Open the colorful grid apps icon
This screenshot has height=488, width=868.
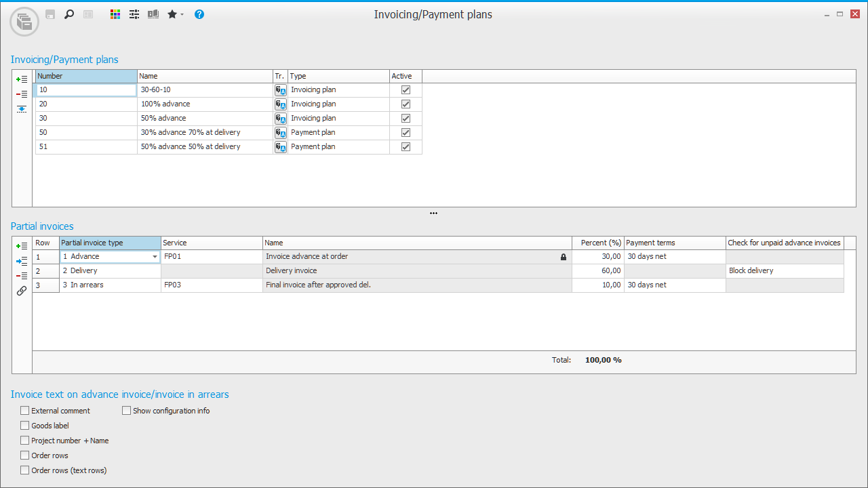click(115, 14)
